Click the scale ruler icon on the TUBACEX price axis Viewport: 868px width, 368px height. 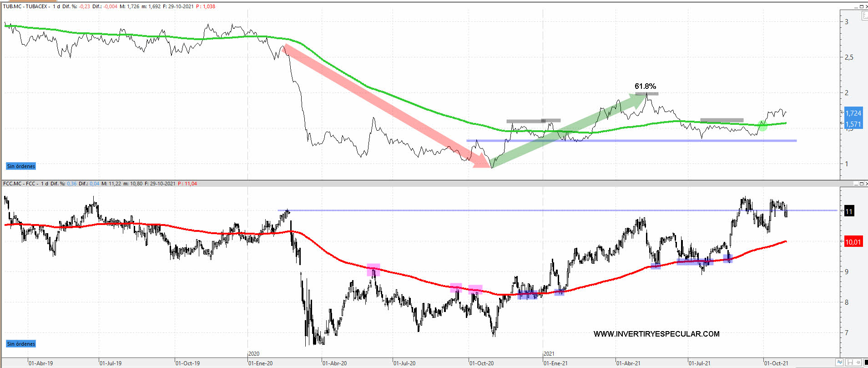[864, 16]
